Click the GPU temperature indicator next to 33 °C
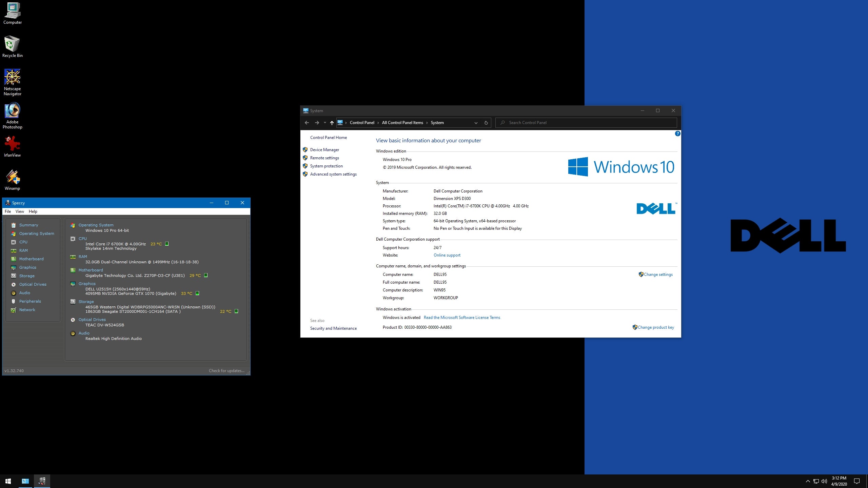Image resolution: width=868 pixels, height=488 pixels. point(197,293)
